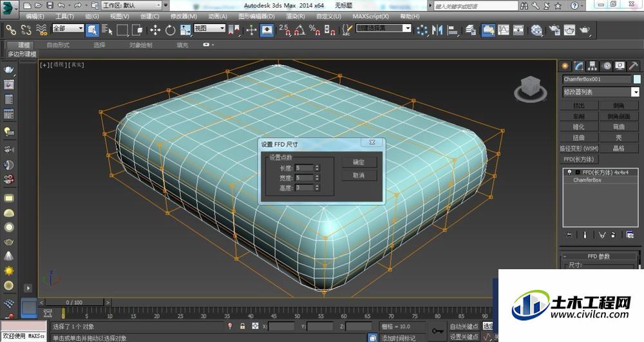Open the Material Editor icon
Viewport: 644px width, 342px height.
pyautogui.click(x=536, y=30)
